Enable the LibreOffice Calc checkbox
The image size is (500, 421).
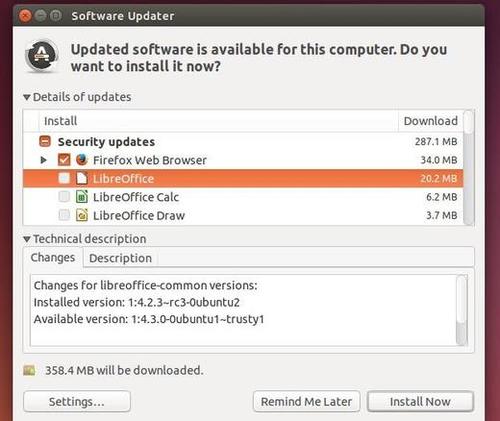(64, 197)
